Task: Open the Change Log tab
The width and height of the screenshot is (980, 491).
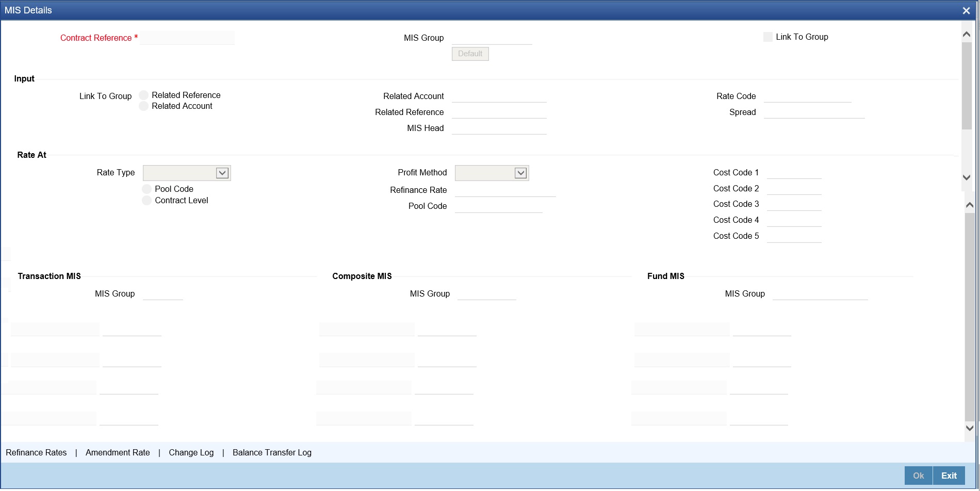Action: pyautogui.click(x=191, y=452)
